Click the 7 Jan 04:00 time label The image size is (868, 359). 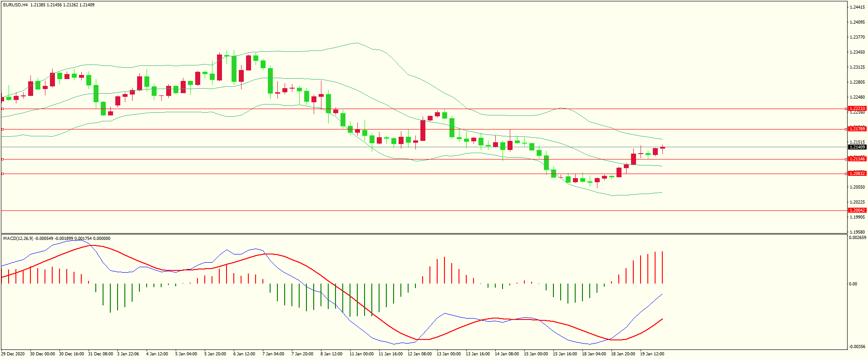click(x=274, y=354)
